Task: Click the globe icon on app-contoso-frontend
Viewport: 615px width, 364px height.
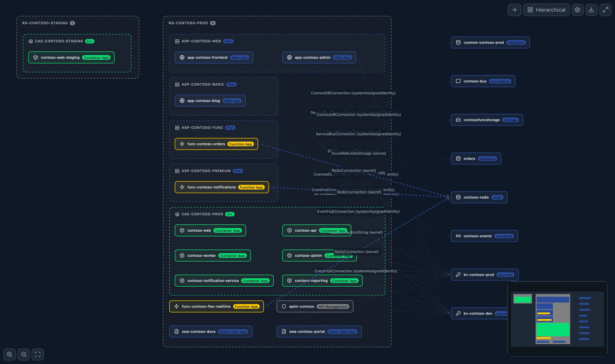Action: [x=182, y=57]
